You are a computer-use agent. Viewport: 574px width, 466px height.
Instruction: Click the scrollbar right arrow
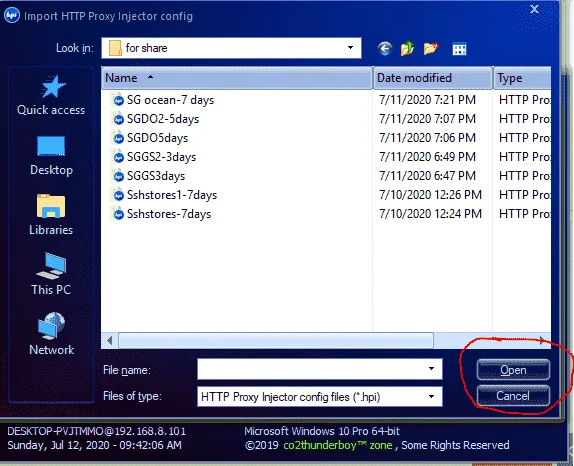pyautogui.click(x=543, y=341)
